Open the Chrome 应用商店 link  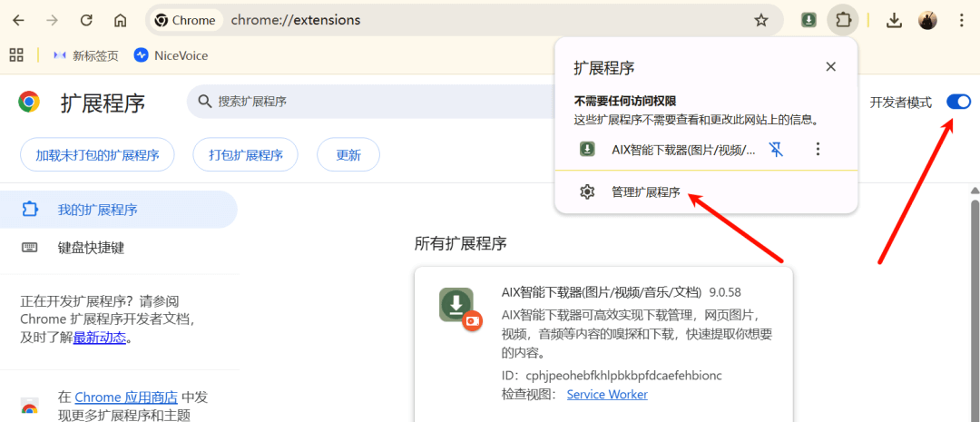126,397
